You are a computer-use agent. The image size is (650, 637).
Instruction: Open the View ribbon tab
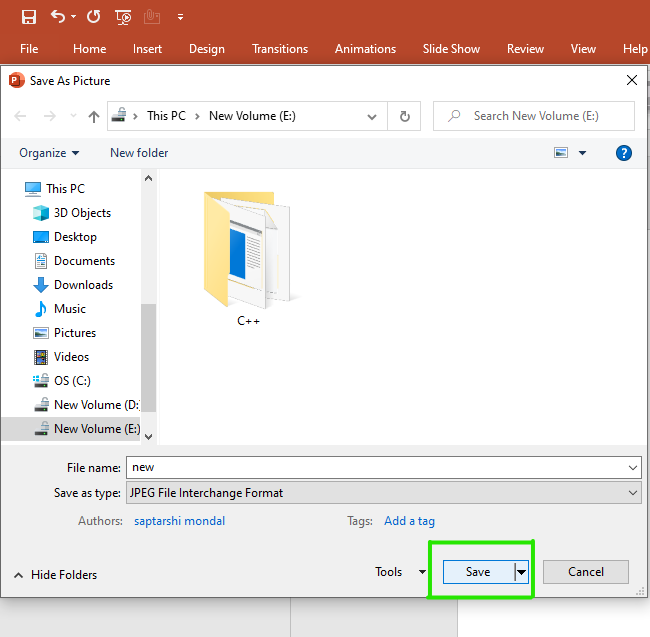click(583, 49)
